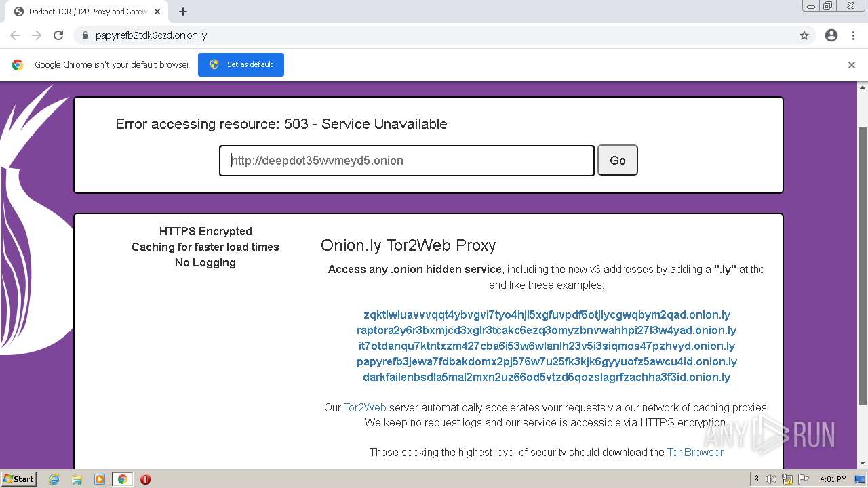The width and height of the screenshot is (868, 488).
Task: Click the page vertical scrollbar thumb
Action: [863, 266]
